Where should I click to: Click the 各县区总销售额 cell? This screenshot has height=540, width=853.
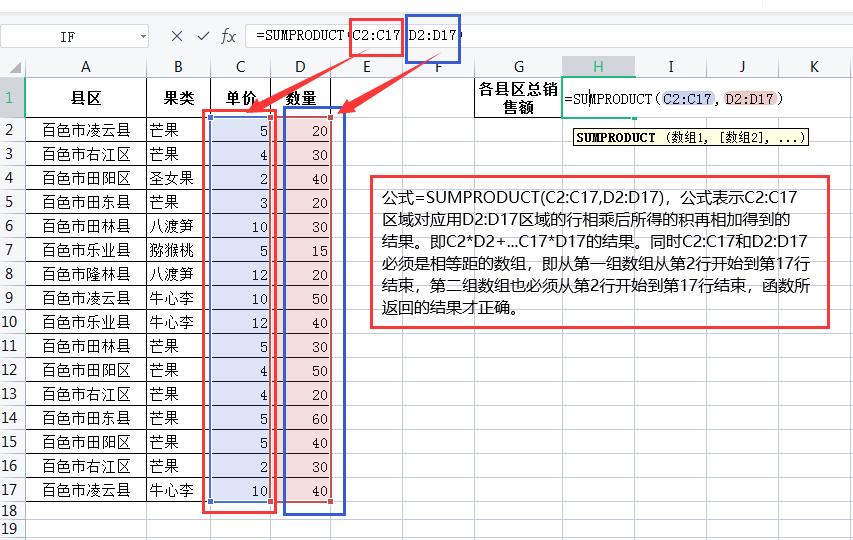pyautogui.click(x=518, y=98)
